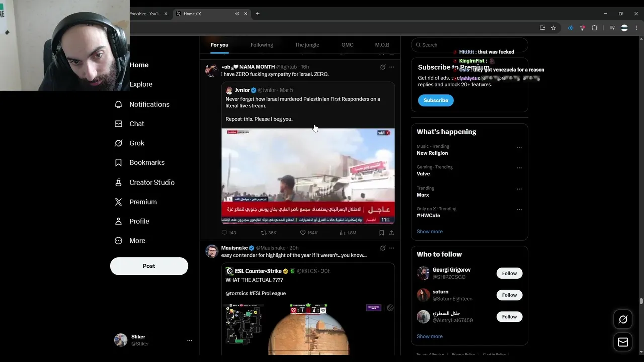
Task: Open ESL Counter-Strike quoted account name
Action: coord(258,271)
